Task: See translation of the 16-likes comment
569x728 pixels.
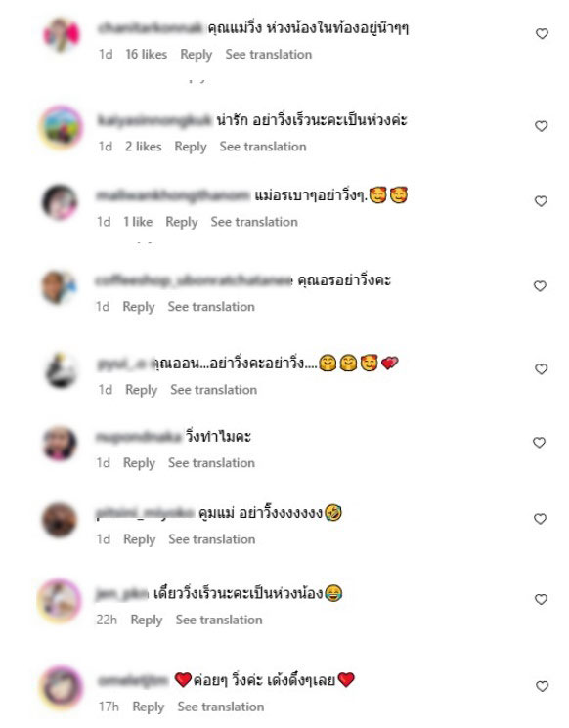Action: pos(269,55)
